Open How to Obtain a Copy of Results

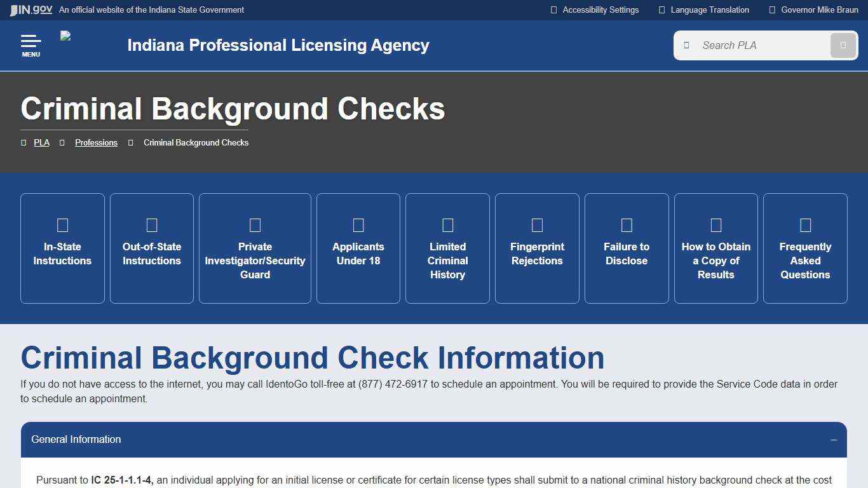pos(715,248)
